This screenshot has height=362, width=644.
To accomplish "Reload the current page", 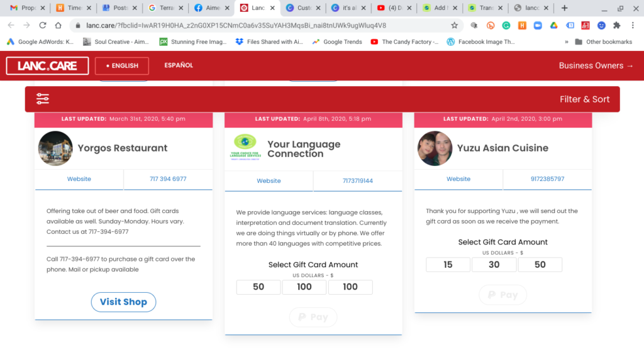I will [42, 25].
